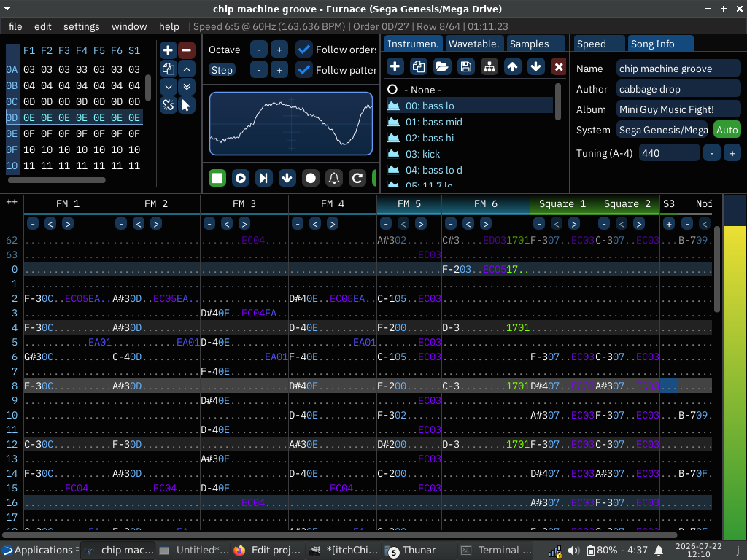747x560 pixels.
Task: Duplicate the current order
Action: (169, 69)
